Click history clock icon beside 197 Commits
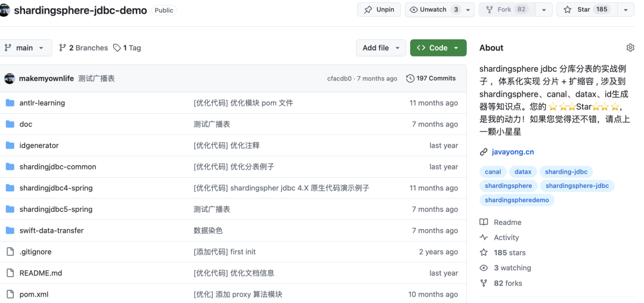Screen dimensions: 644x303 point(410,78)
